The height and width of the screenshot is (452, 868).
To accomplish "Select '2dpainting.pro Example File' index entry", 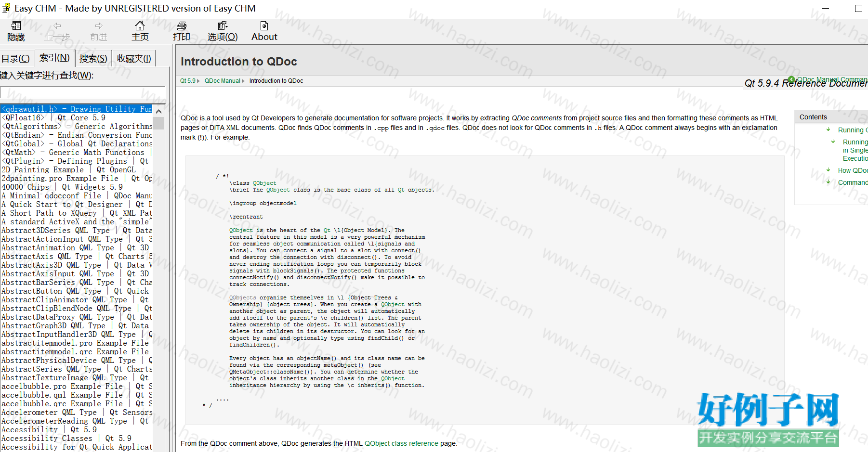I will point(77,179).
